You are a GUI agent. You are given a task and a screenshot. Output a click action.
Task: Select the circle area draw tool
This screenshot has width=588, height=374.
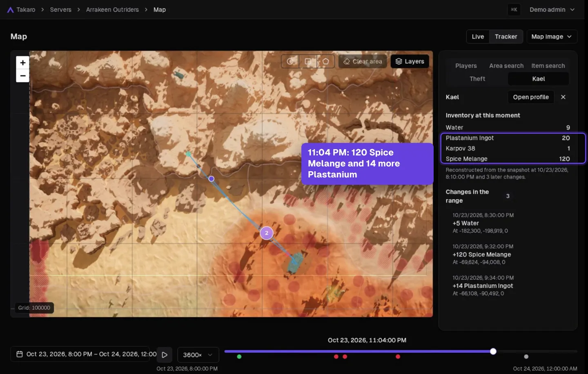[290, 61]
